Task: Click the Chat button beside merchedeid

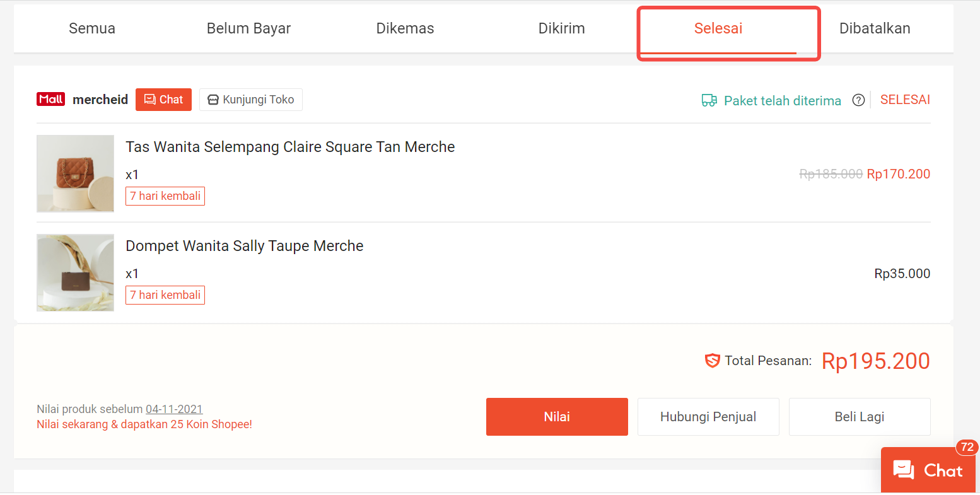Action: [163, 100]
